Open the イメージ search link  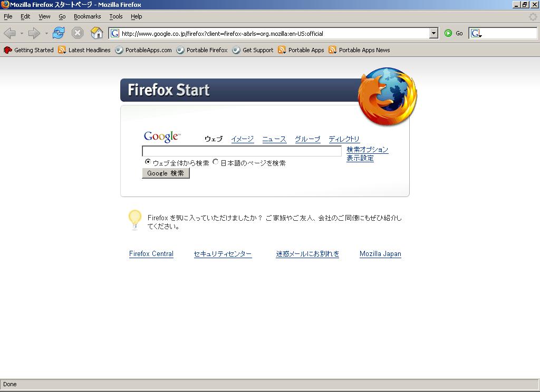243,139
